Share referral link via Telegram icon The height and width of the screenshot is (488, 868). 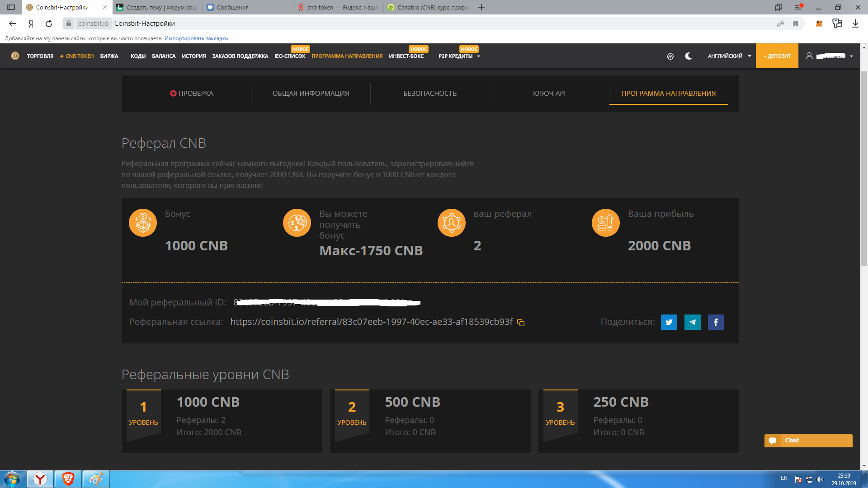(692, 322)
